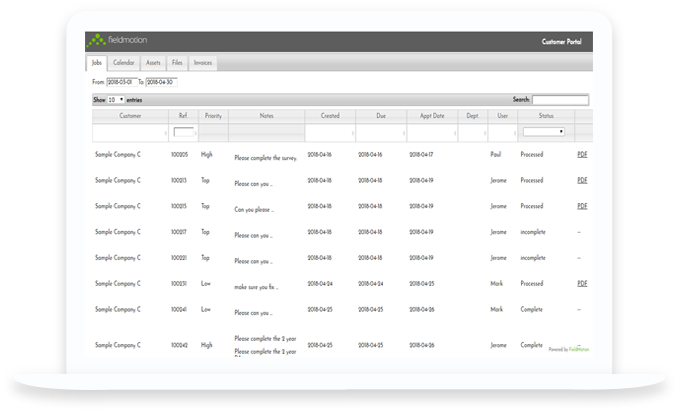The width and height of the screenshot is (680, 410).
Task: Click 'Low' priority of job 100231
Action: [206, 283]
